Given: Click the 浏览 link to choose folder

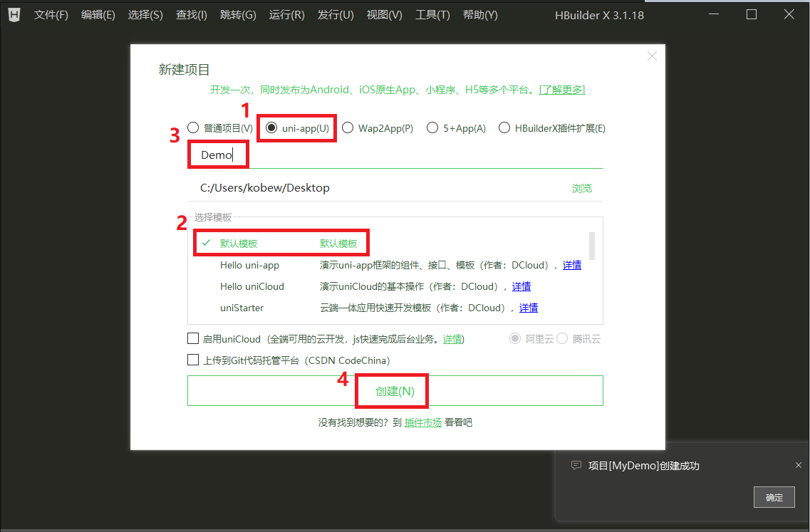Looking at the screenshot, I should tap(582, 187).
